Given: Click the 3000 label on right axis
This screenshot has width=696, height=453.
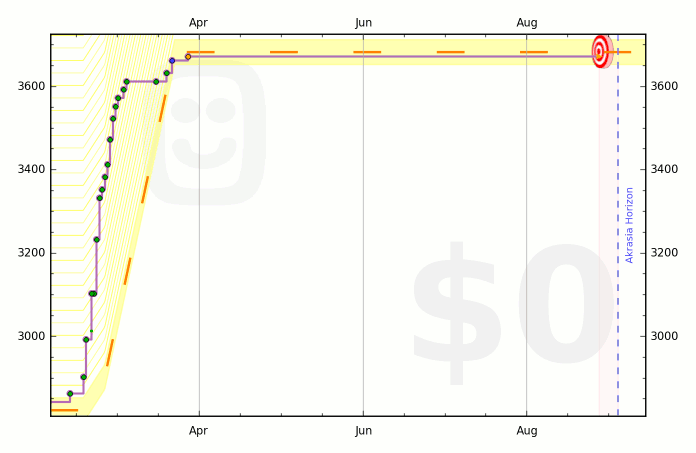Looking at the screenshot, I should (664, 336).
